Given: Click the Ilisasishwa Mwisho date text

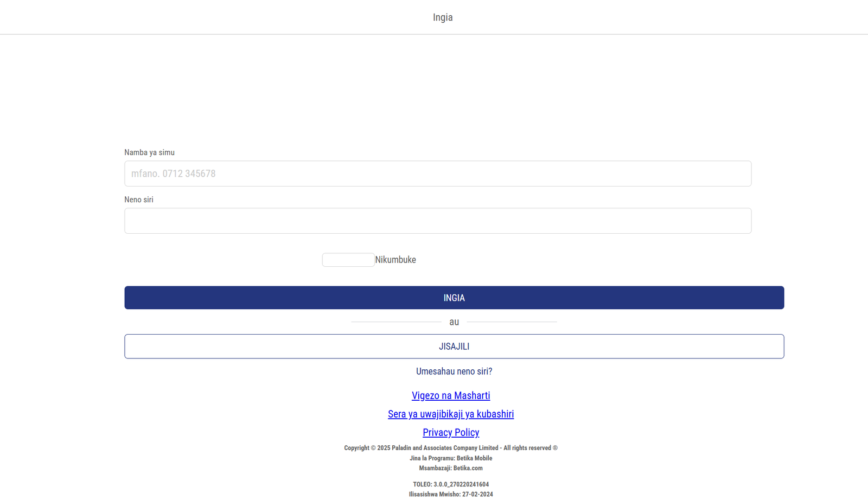Looking at the screenshot, I should coord(451,494).
